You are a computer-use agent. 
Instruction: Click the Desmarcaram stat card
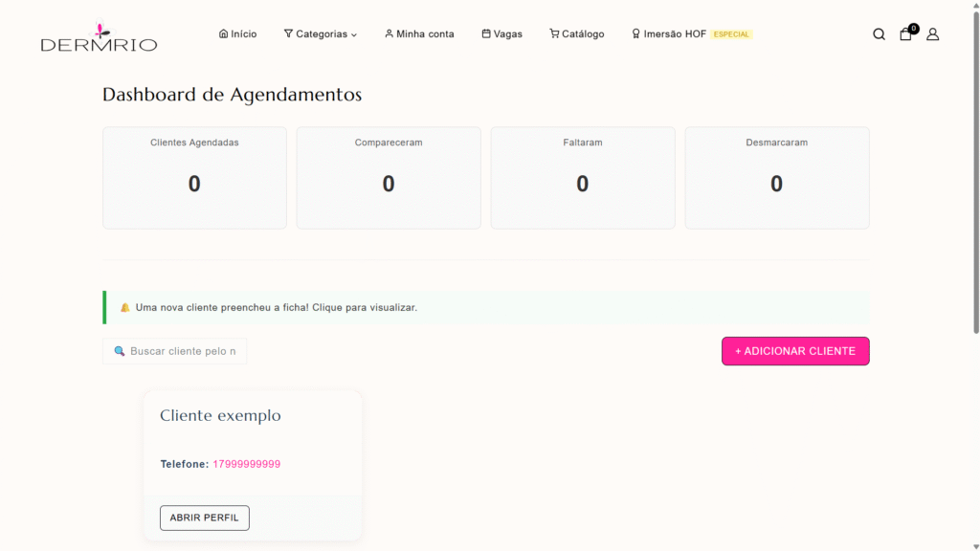click(x=777, y=178)
